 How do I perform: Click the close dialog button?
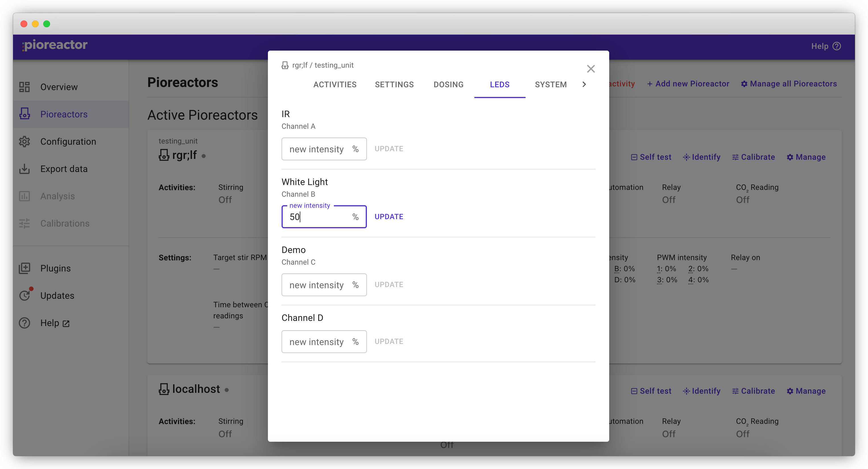click(x=591, y=69)
